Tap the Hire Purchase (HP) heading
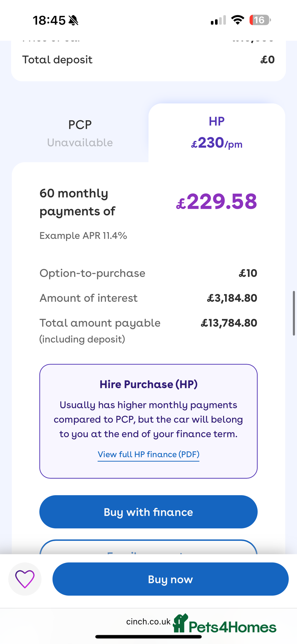Viewport: 297px width, 644px height. [x=148, y=384]
